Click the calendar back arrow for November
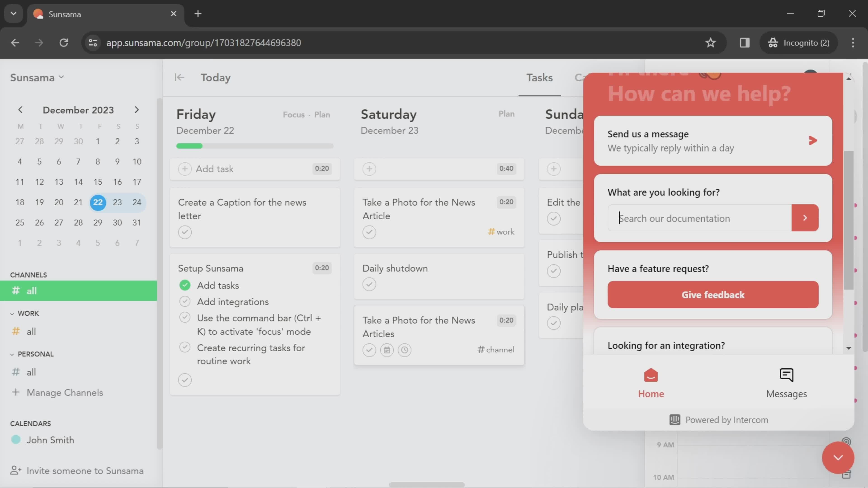This screenshot has width=868, height=488. point(20,110)
